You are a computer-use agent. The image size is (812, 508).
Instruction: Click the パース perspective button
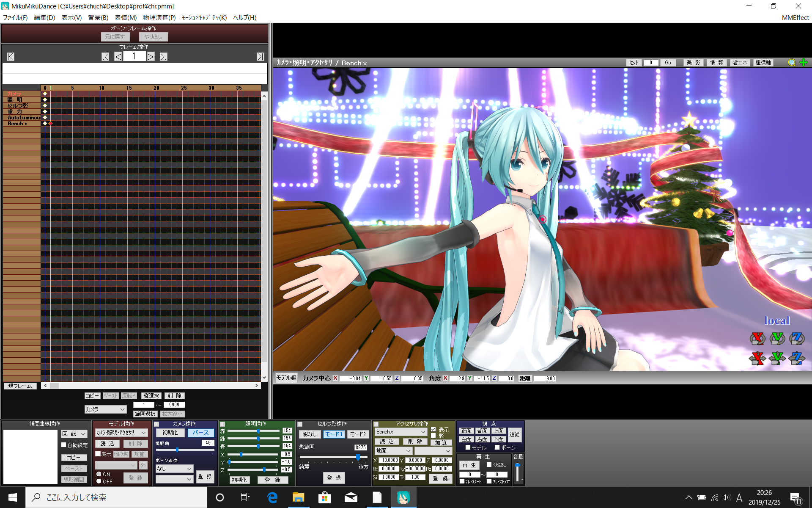[x=200, y=433]
